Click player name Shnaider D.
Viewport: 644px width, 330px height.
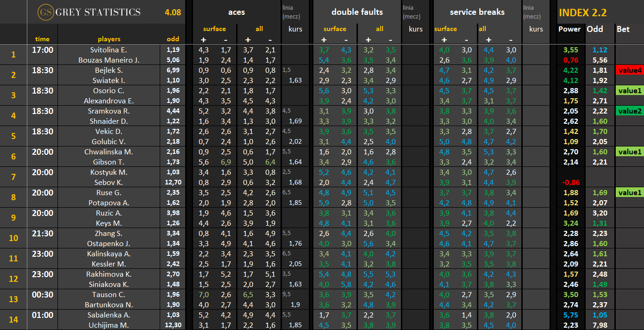[x=109, y=121]
